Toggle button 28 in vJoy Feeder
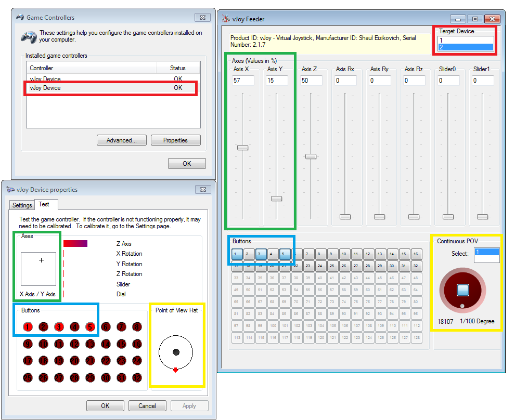The height and width of the screenshot is (420, 515). coord(368,266)
